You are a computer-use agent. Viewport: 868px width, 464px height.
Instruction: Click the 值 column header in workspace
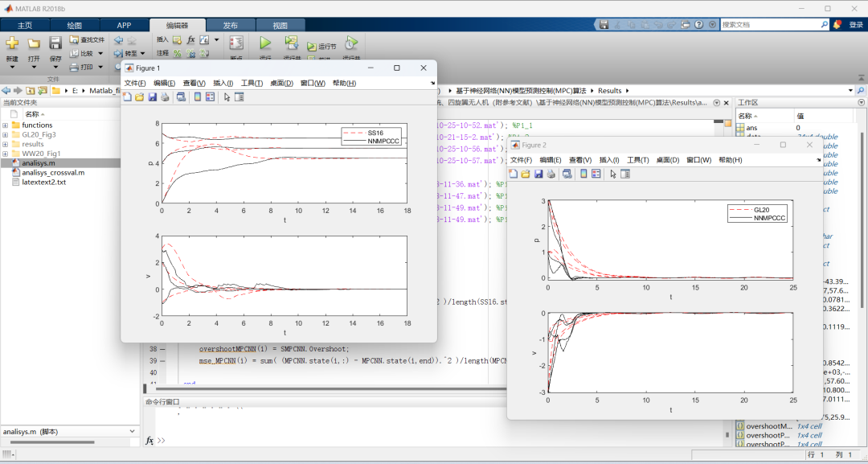pos(800,117)
